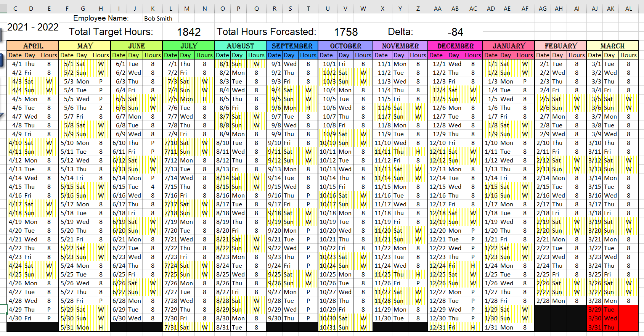
Task: Select the JULY month header cell
Action: coord(188,46)
